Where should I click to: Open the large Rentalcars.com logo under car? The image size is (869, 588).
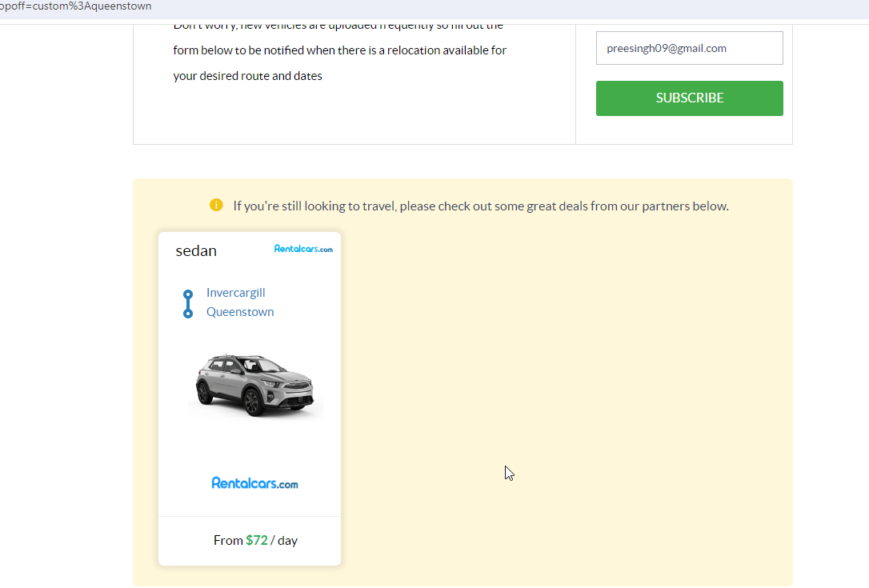click(x=255, y=483)
